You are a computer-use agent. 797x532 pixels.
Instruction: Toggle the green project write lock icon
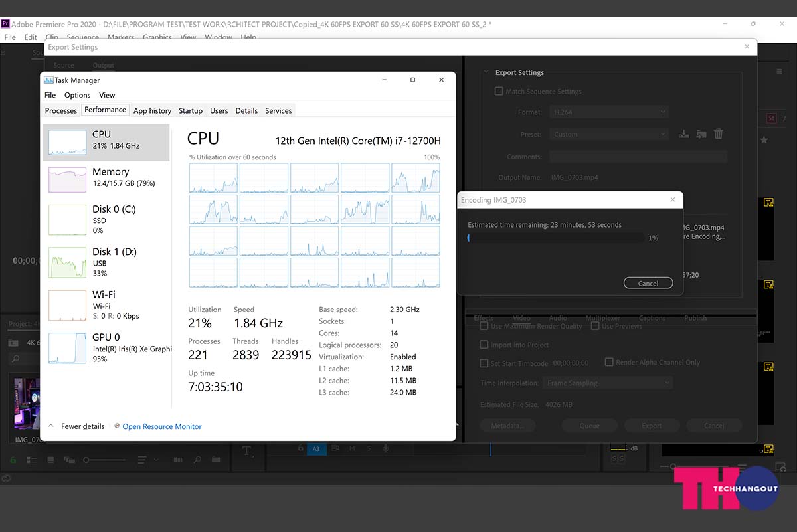pos(13,460)
